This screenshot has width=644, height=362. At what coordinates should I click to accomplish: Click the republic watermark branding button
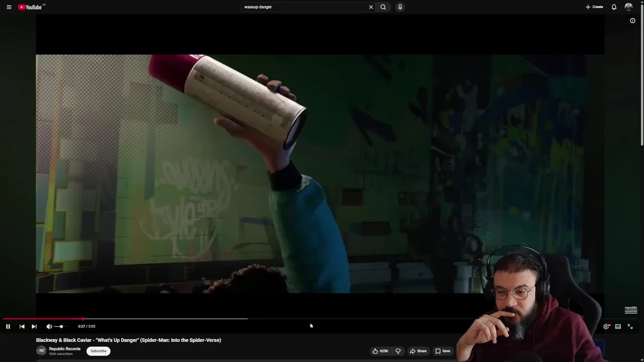631,310
